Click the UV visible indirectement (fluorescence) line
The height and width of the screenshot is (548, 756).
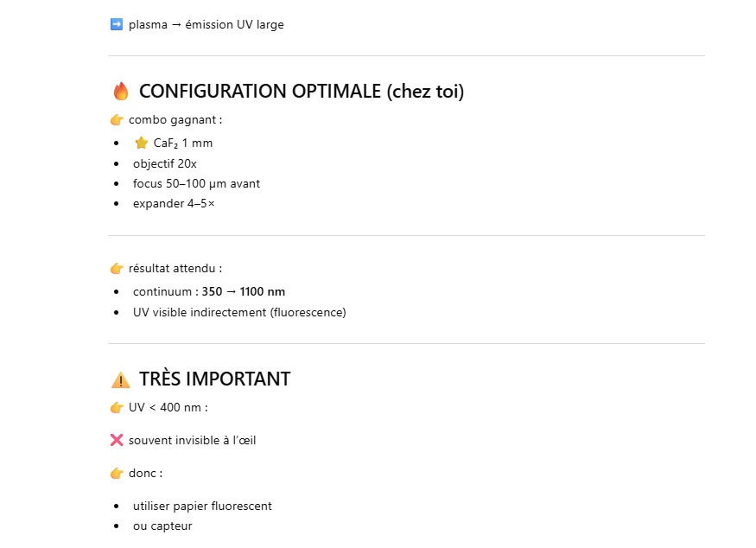pyautogui.click(x=239, y=312)
